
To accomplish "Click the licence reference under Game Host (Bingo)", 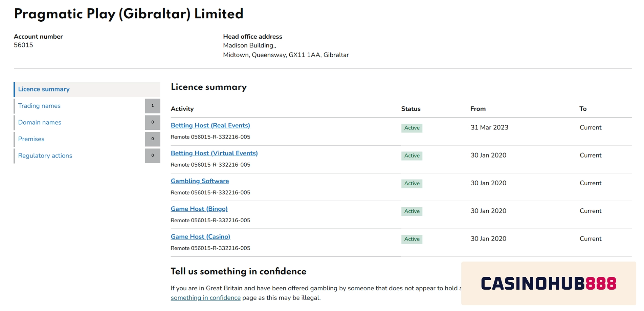I will 210,220.
